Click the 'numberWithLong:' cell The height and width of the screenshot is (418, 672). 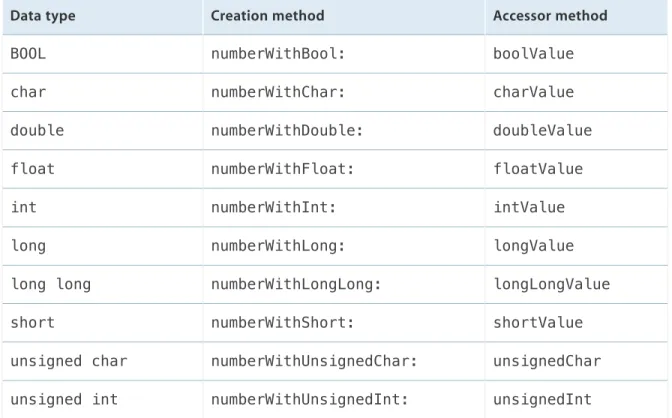coord(344,246)
